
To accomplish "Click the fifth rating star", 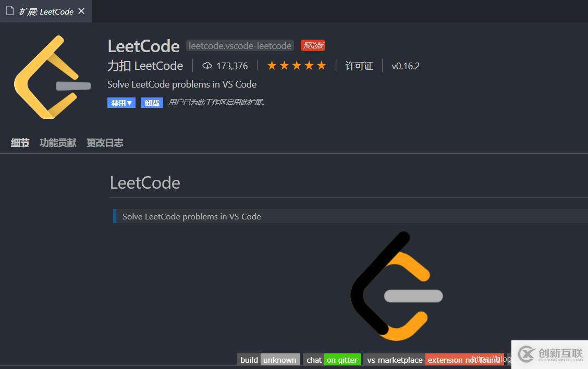I will click(x=322, y=66).
